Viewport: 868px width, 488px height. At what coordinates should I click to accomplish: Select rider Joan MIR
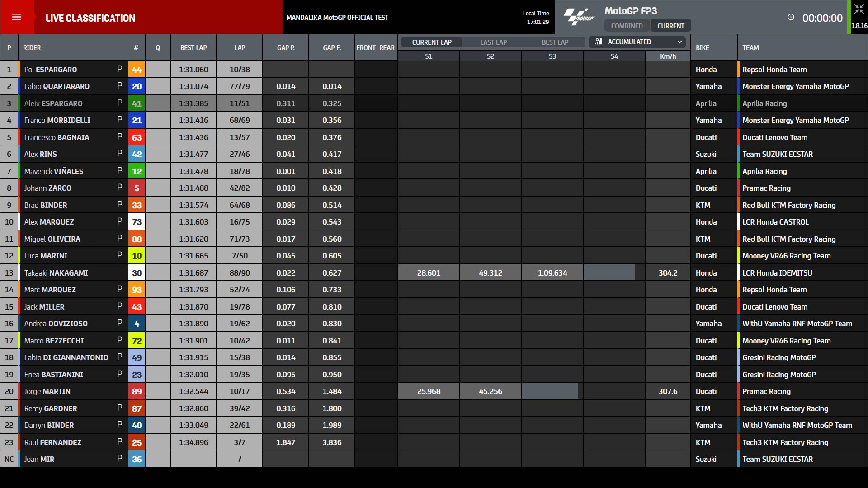coord(39,459)
